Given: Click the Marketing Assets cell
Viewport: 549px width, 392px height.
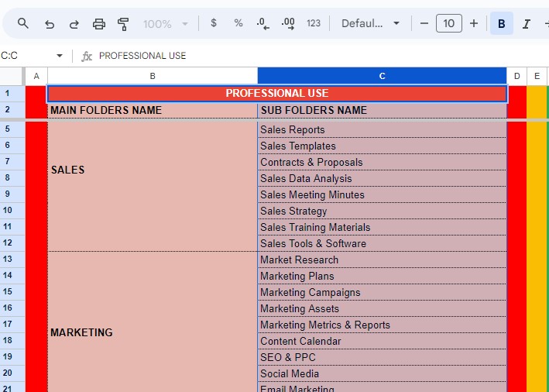Looking at the screenshot, I should coord(382,308).
